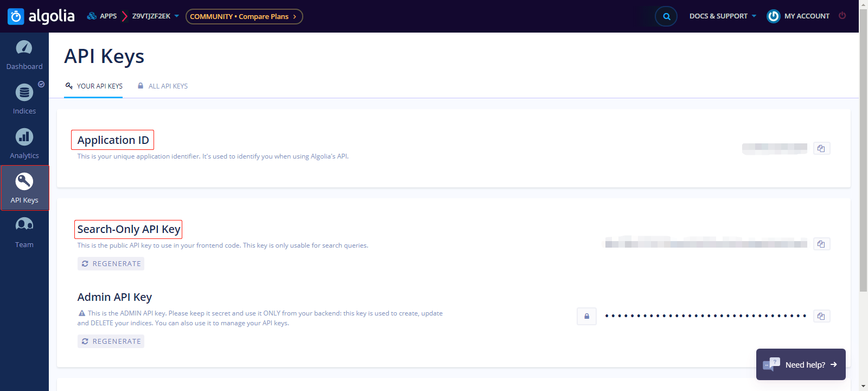868x391 pixels.
Task: Click the Algolia logo
Action: click(41, 16)
